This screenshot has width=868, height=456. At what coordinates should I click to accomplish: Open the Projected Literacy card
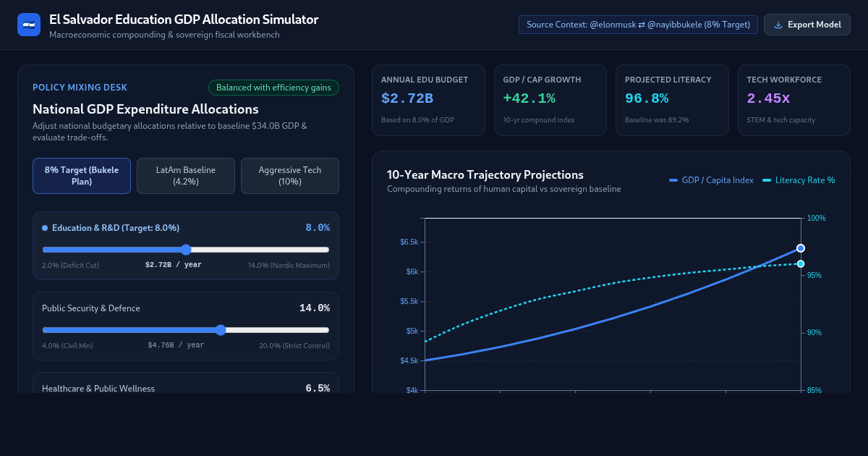pos(672,101)
